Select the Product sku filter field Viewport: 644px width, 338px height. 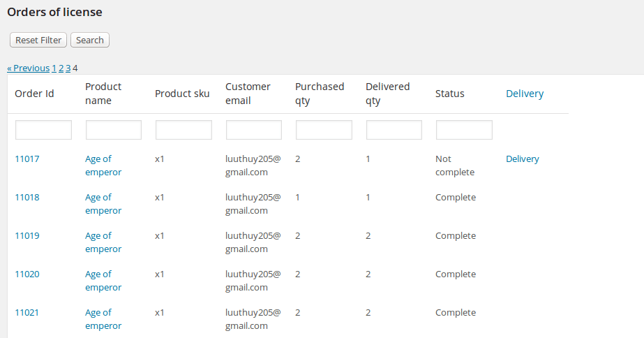(x=184, y=130)
